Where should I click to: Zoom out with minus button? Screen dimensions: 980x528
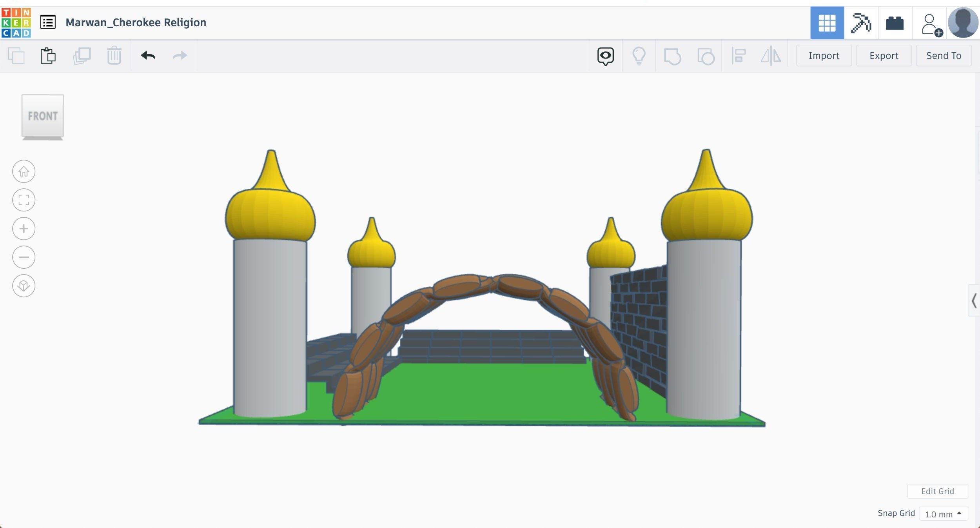point(24,257)
